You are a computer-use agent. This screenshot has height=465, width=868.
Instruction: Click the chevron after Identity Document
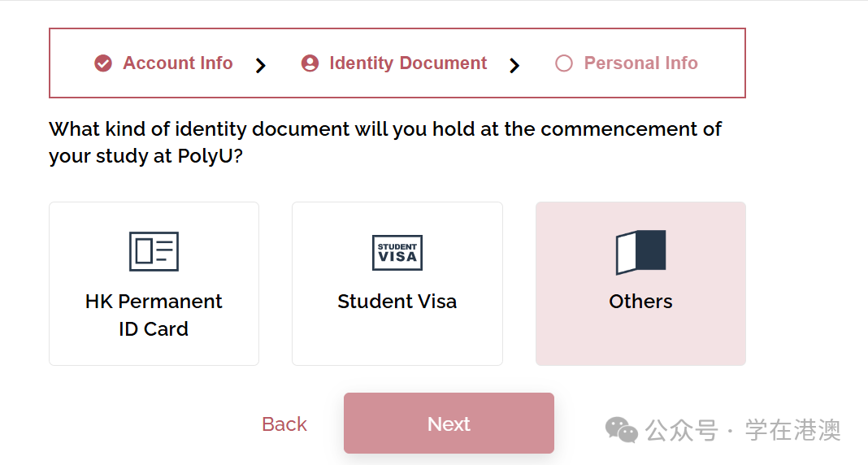tap(514, 65)
